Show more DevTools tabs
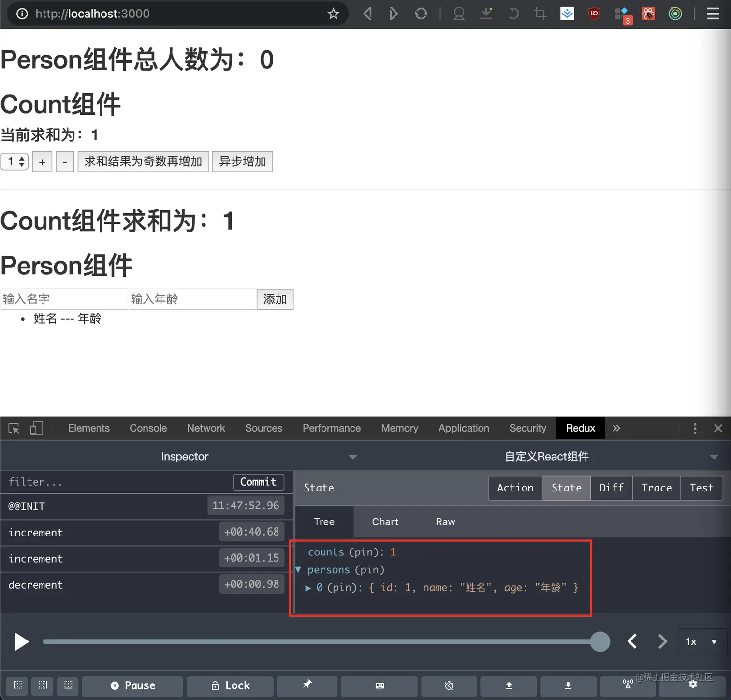The image size is (731, 700). pyautogui.click(x=616, y=428)
